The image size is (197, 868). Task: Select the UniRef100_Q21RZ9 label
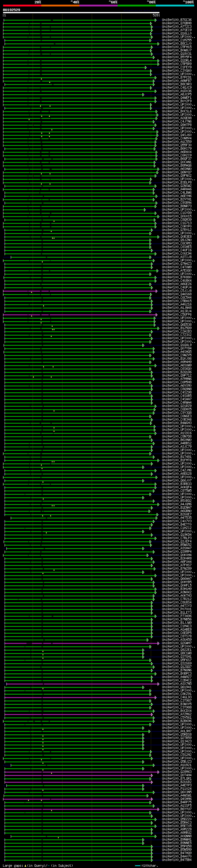click(x=177, y=406)
